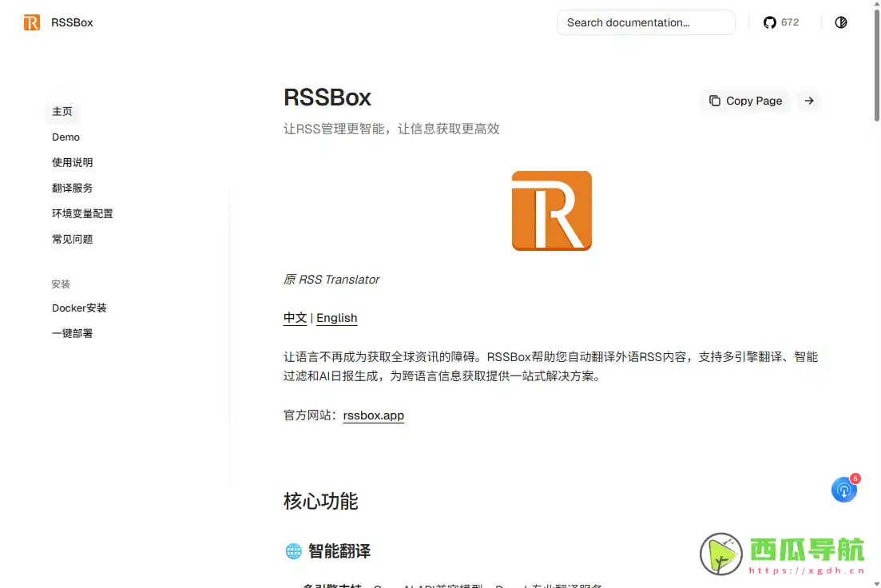Screen dimensions: 881x588
Task: Open 使用说明 in the sidebar
Action: [x=73, y=162]
